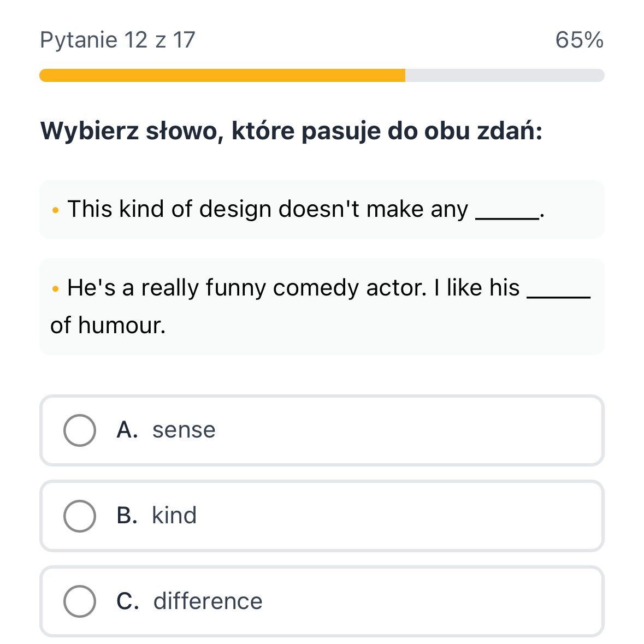Click the letter 'C.' option prefix
The image size is (644, 644).
tap(128, 601)
